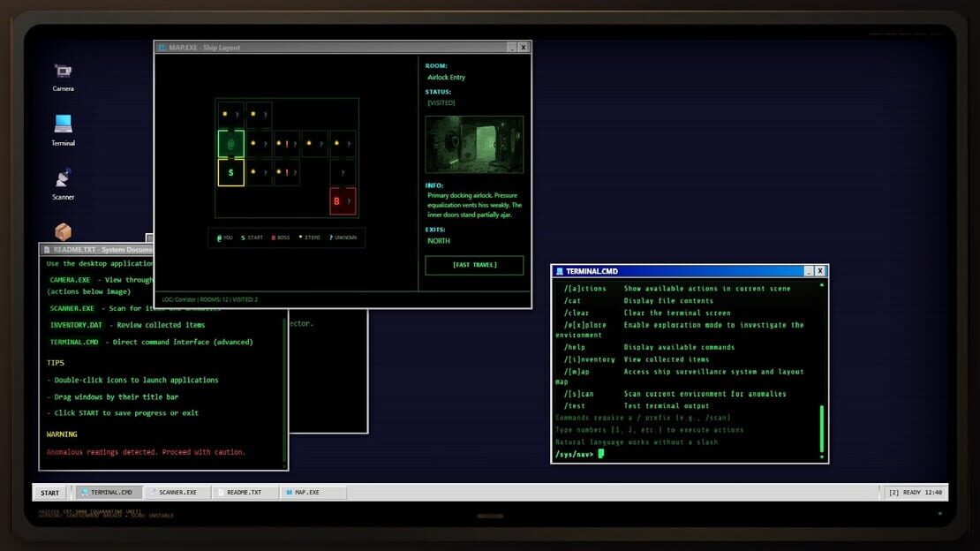980x551 pixels.
Task: Click the /[m]ap command line in terminal
Action: coord(680,376)
